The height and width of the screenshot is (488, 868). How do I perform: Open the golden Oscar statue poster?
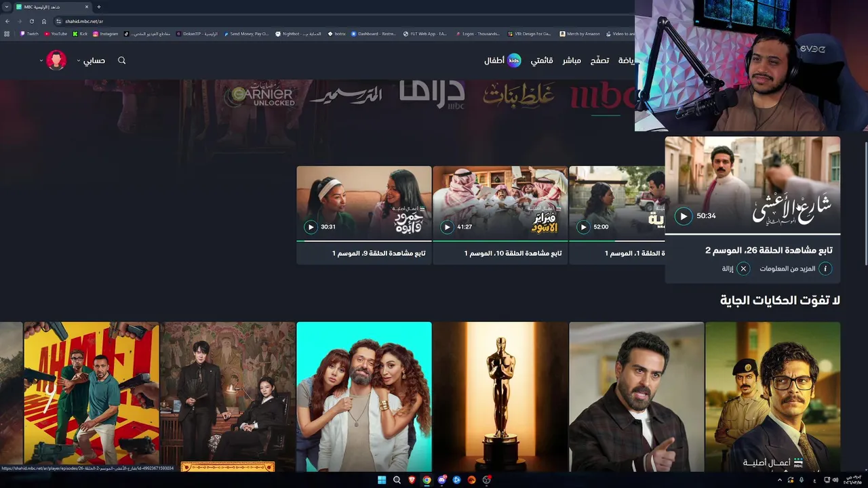tap(500, 396)
